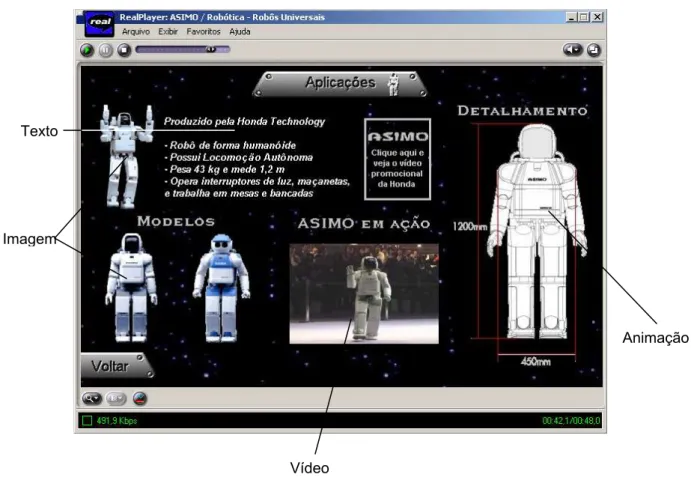Click the ASIMO wireframe detail animation
The height and width of the screenshot is (477, 691).
click(537, 232)
